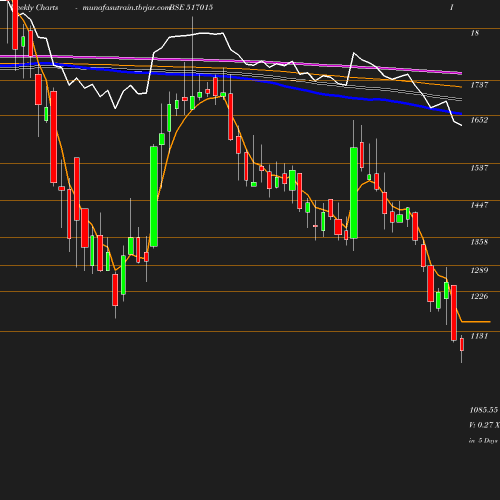Click the 'in 5 Days' text
The height and width of the screenshot is (500, 500).
(x=483, y=441)
